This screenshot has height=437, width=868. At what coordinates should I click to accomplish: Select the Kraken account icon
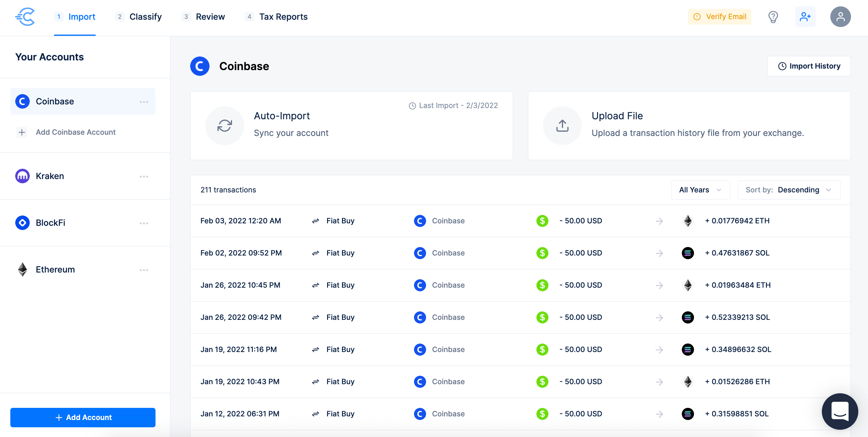tap(22, 176)
